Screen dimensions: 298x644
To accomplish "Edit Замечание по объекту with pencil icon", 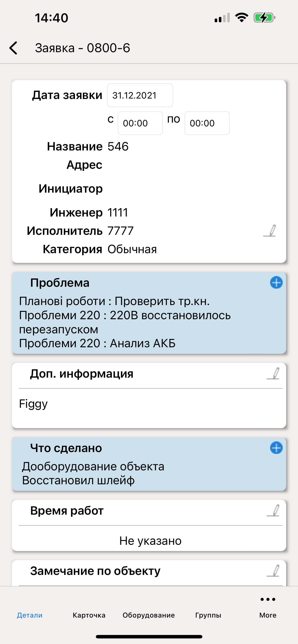I will point(273,571).
